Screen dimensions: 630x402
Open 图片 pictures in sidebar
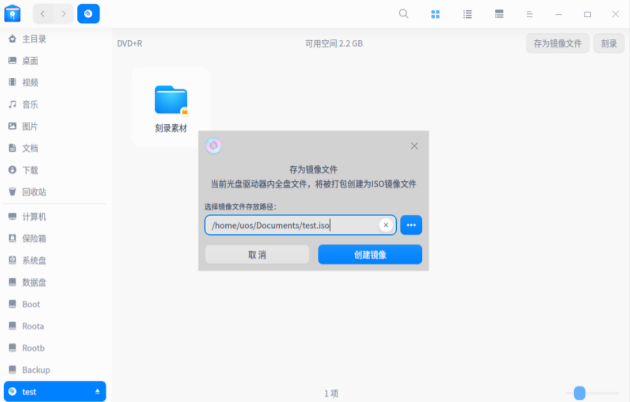pyautogui.click(x=55, y=126)
